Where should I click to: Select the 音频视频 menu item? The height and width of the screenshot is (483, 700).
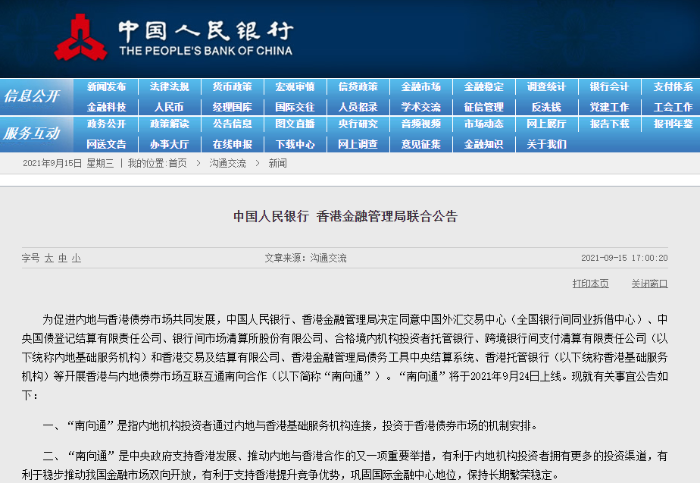coord(421,124)
